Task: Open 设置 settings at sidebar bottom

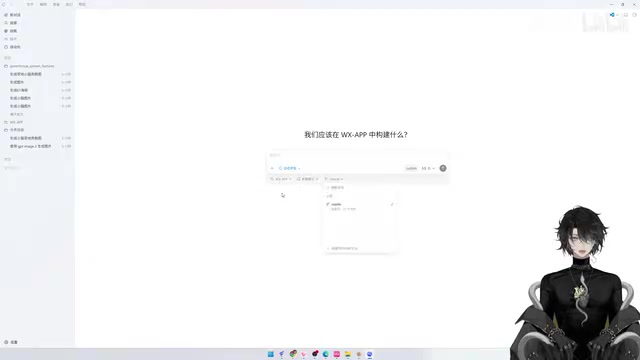Action: click(11, 342)
